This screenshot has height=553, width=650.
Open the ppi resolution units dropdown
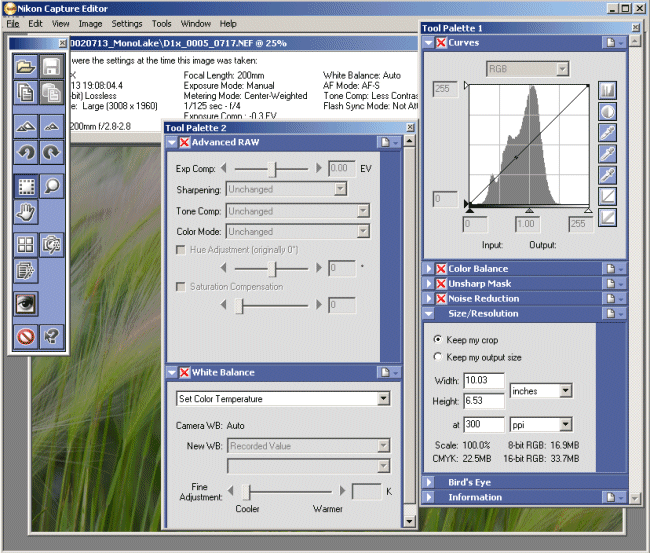coord(541,424)
